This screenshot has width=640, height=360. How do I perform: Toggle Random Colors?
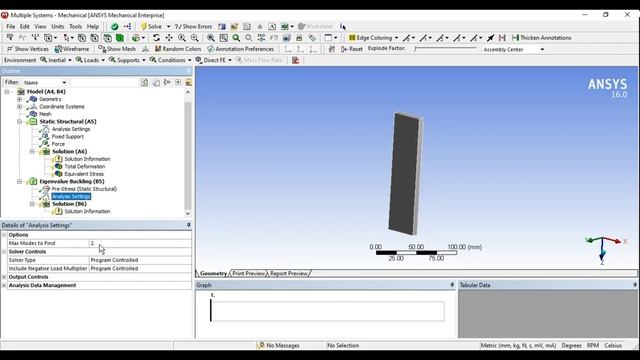178,49
